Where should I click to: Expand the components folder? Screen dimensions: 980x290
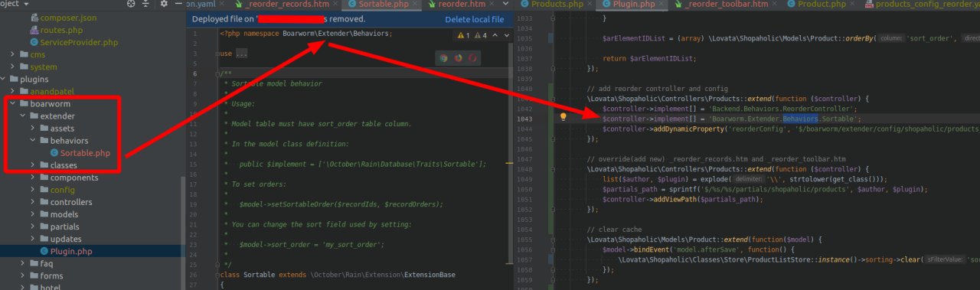(33, 178)
